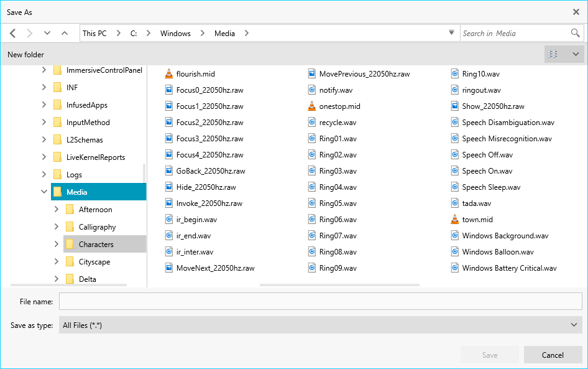The image size is (588, 369).
Task: Click the search magnifier icon
Action: coord(575,33)
